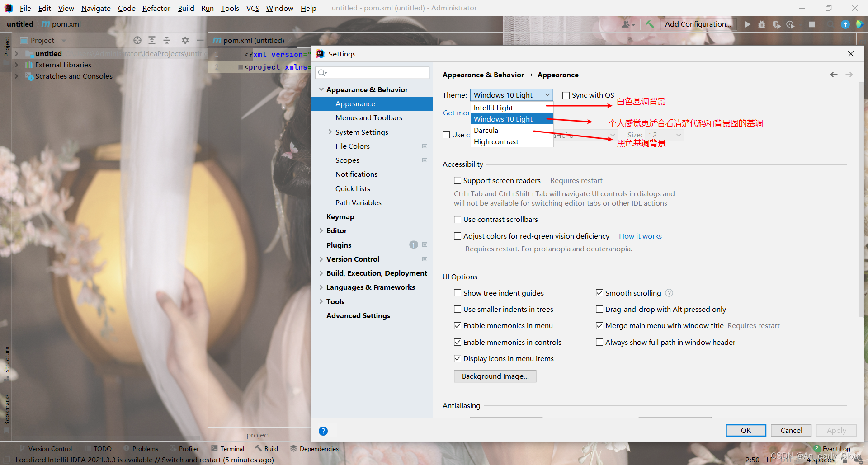Click Select Opened File crosshair icon

tap(137, 40)
